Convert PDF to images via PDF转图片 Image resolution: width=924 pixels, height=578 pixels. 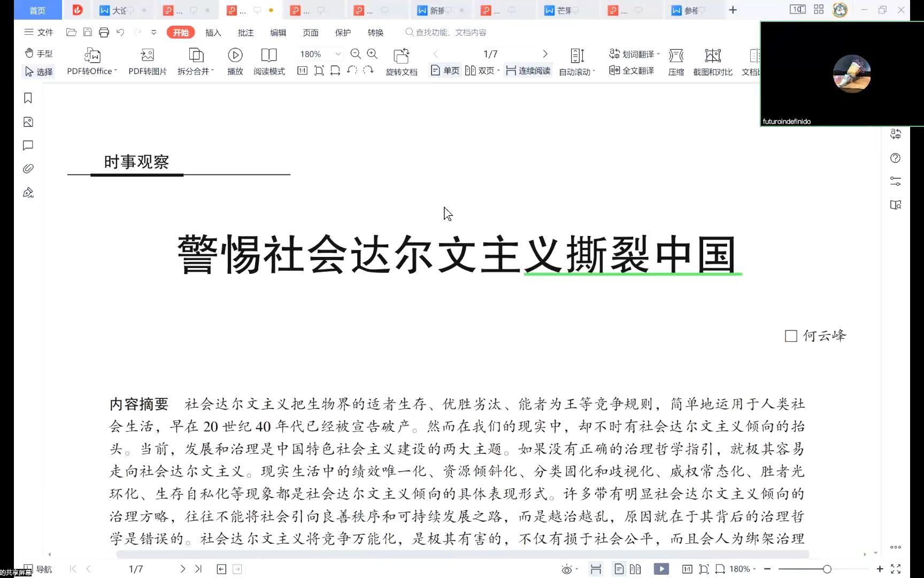[x=148, y=62]
